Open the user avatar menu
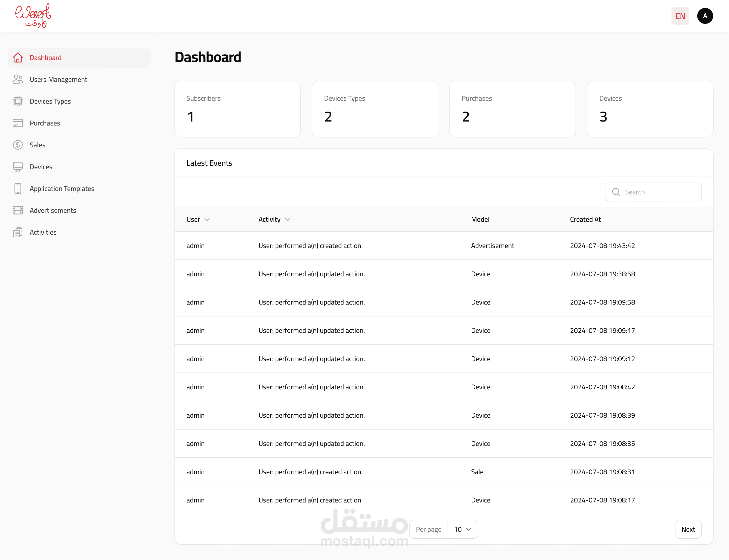The image size is (729, 560). pos(705,16)
